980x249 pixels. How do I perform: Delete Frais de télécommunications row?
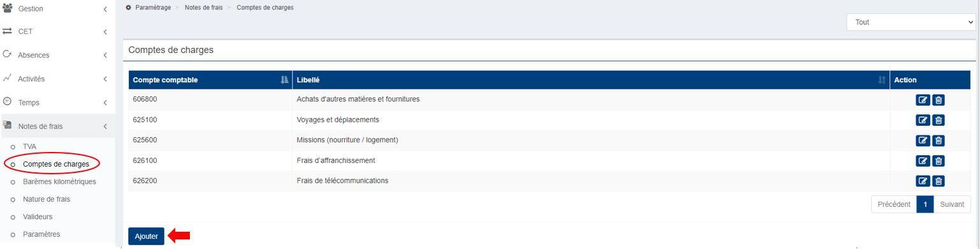click(x=939, y=181)
